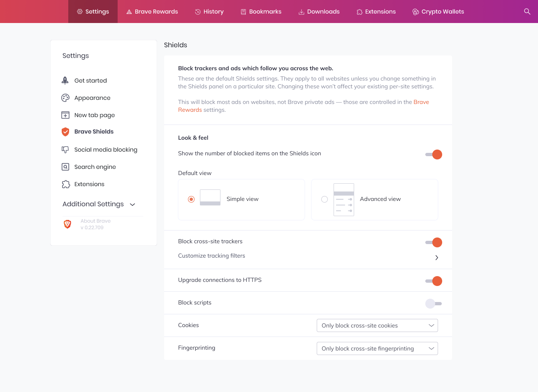The height and width of the screenshot is (392, 538).
Task: Select the Simple view radio button
Action: point(191,199)
